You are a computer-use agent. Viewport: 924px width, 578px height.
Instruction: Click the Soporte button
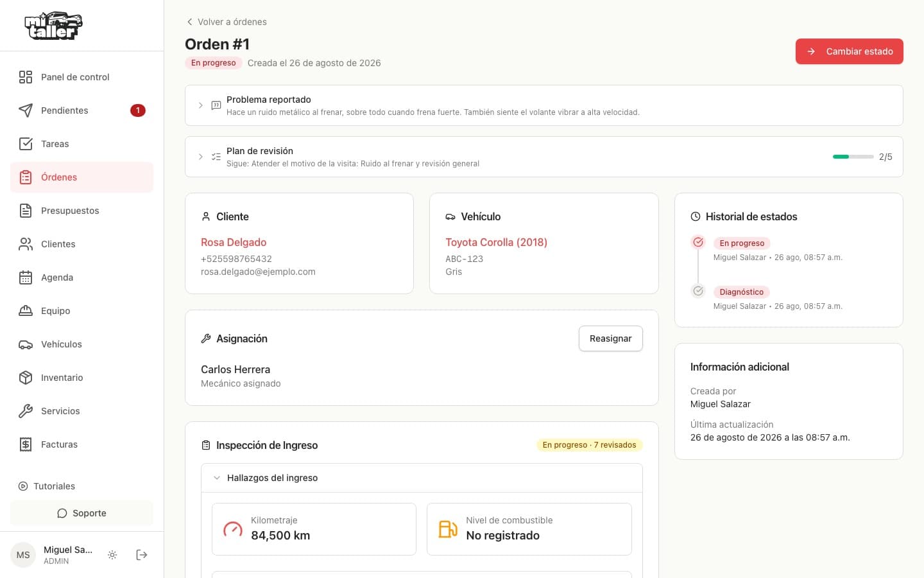click(x=82, y=513)
